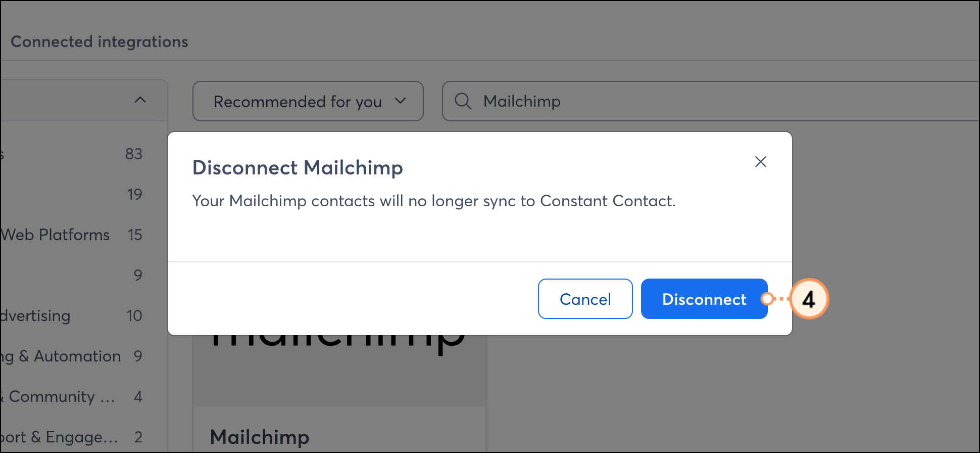Open the Recommended for you dropdown
The image size is (980, 453).
(x=308, y=101)
